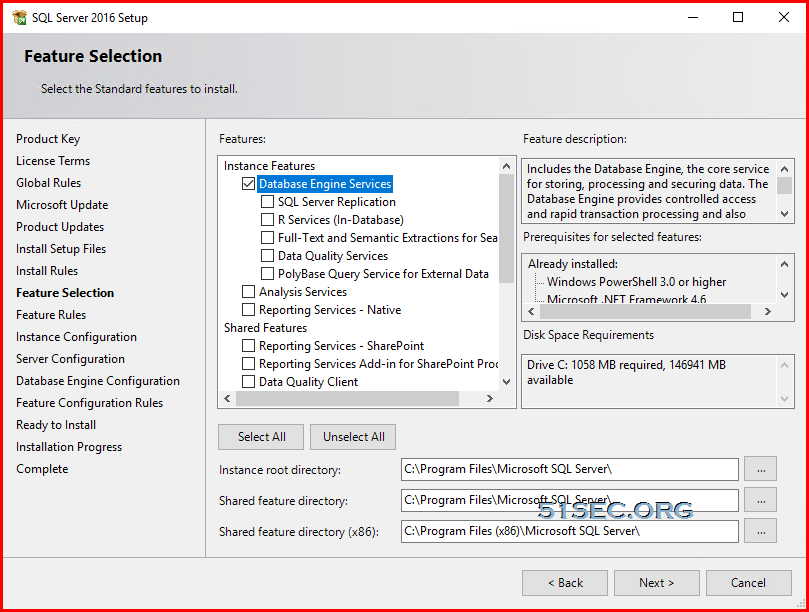Enable SQL Server Replication checkbox
The width and height of the screenshot is (809, 612).
pyautogui.click(x=267, y=202)
